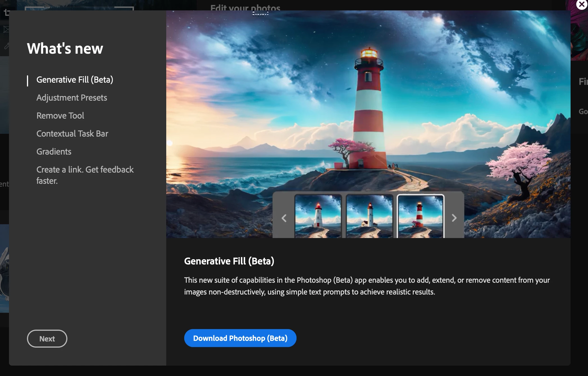
Task: Choose the middle lighthouse with house thumbnail
Action: (369, 216)
